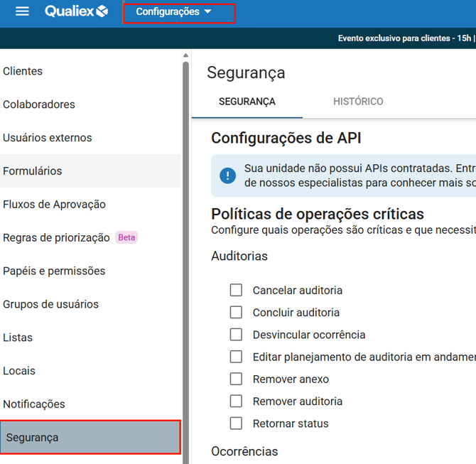Open the Formulários sidebar item

coord(33,171)
